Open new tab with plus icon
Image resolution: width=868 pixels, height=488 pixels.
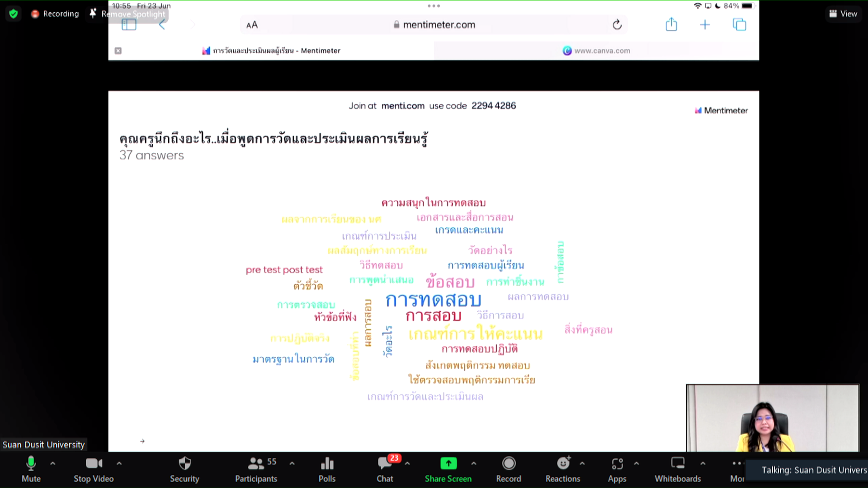(x=705, y=25)
